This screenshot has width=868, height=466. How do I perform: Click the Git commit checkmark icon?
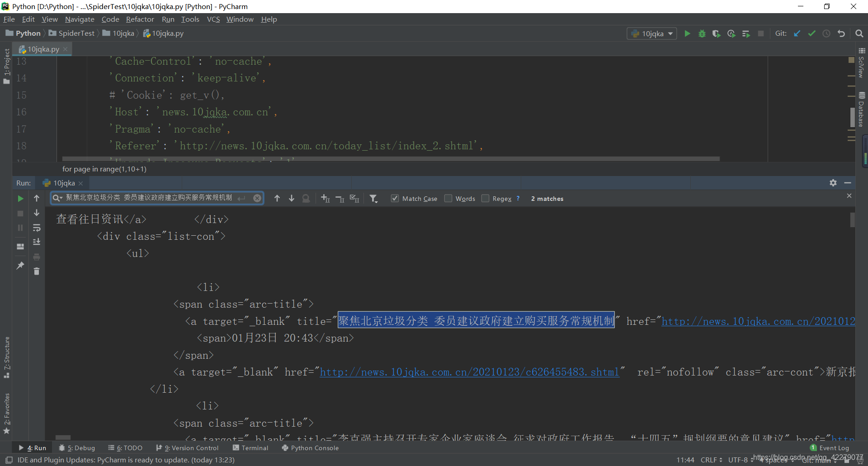(812, 33)
